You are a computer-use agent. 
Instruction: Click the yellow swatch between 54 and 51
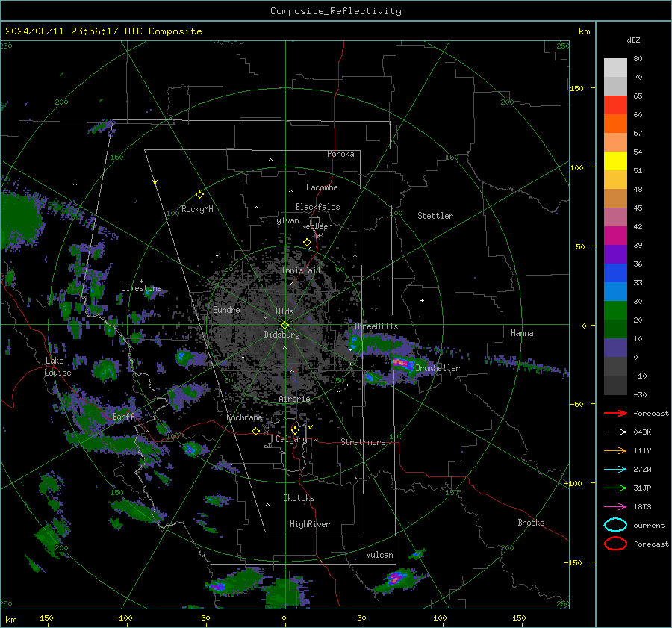click(x=615, y=161)
